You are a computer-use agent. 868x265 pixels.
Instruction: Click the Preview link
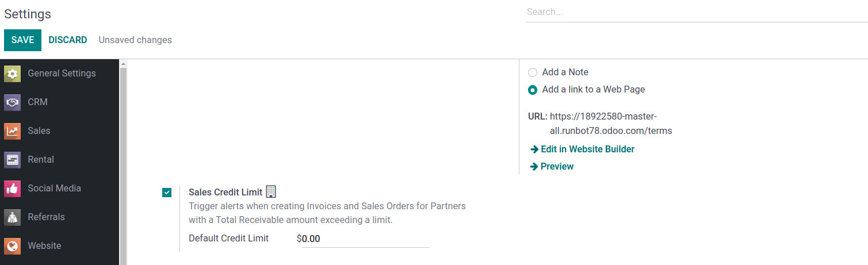point(552,167)
